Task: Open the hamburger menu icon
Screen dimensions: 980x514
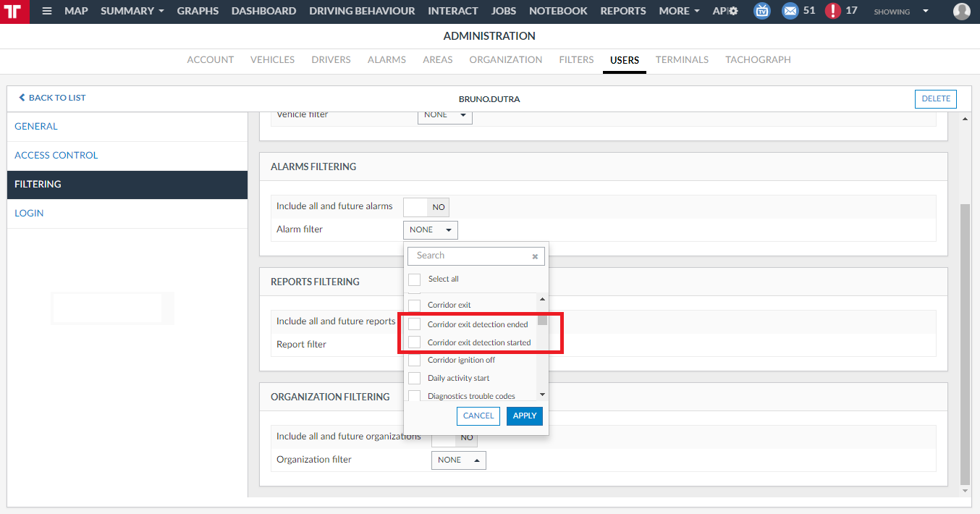Action: pyautogui.click(x=47, y=12)
